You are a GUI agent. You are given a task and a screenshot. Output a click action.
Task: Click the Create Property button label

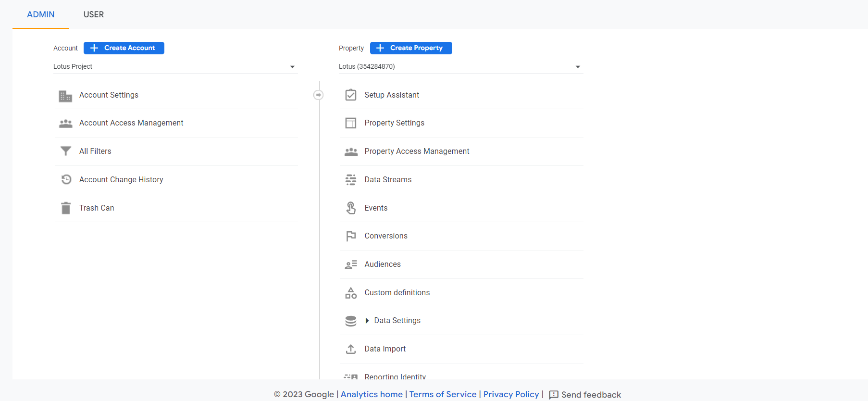(416, 48)
